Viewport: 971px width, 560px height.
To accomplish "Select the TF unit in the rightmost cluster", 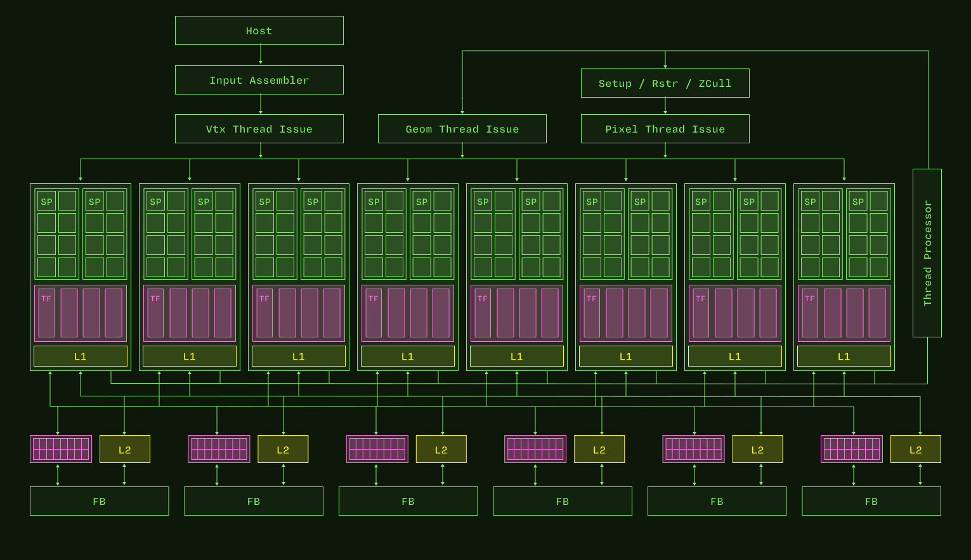I will click(x=811, y=313).
